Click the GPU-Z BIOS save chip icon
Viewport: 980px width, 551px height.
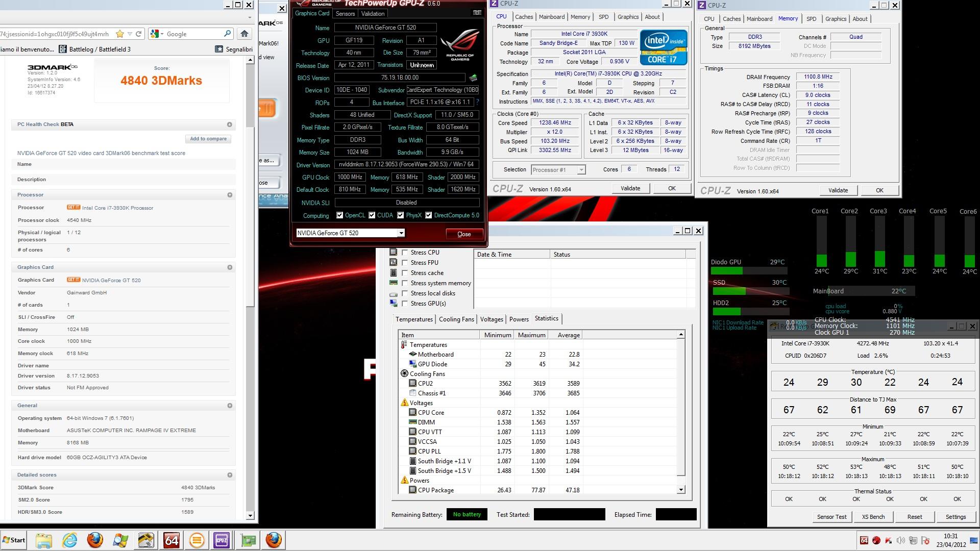click(473, 78)
